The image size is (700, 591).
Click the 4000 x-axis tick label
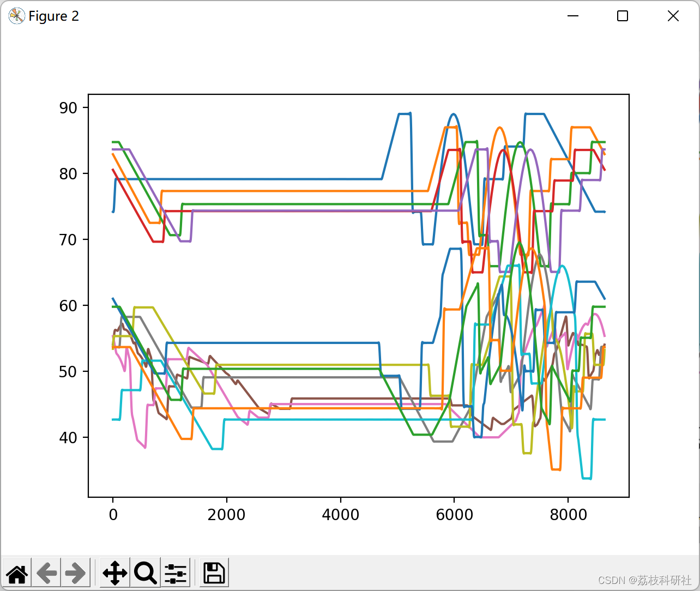click(x=340, y=515)
